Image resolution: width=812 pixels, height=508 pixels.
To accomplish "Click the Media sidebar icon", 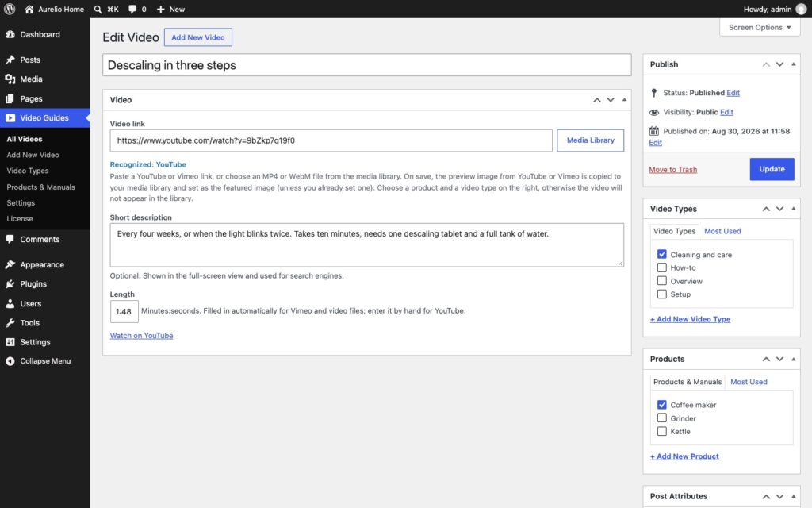I will (x=10, y=79).
